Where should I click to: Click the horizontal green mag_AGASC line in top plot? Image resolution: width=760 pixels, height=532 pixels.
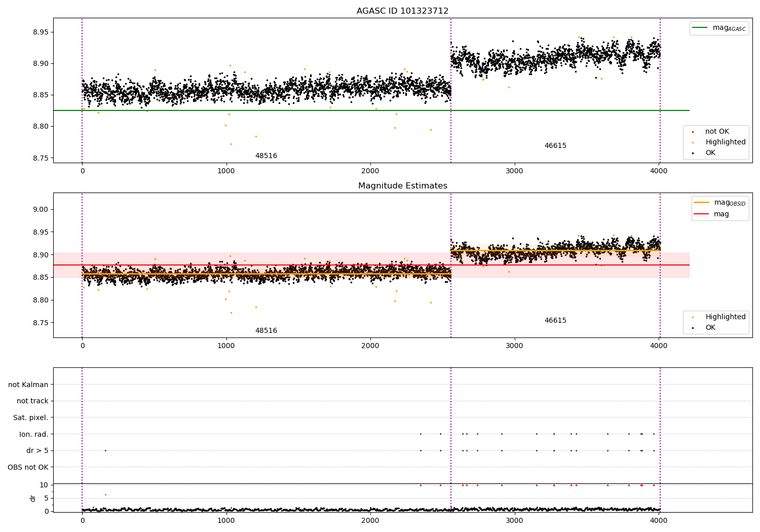pyautogui.click(x=371, y=110)
